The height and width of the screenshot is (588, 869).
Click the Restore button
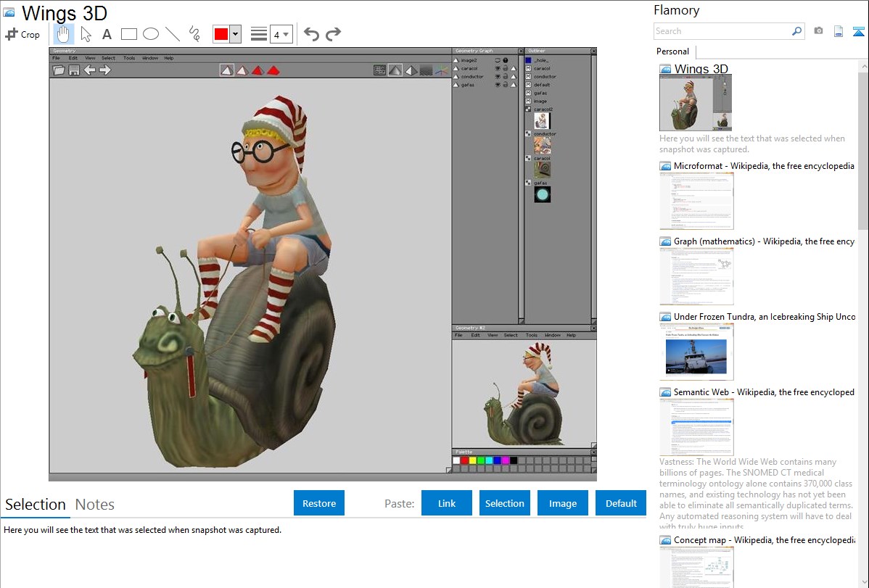pos(319,503)
